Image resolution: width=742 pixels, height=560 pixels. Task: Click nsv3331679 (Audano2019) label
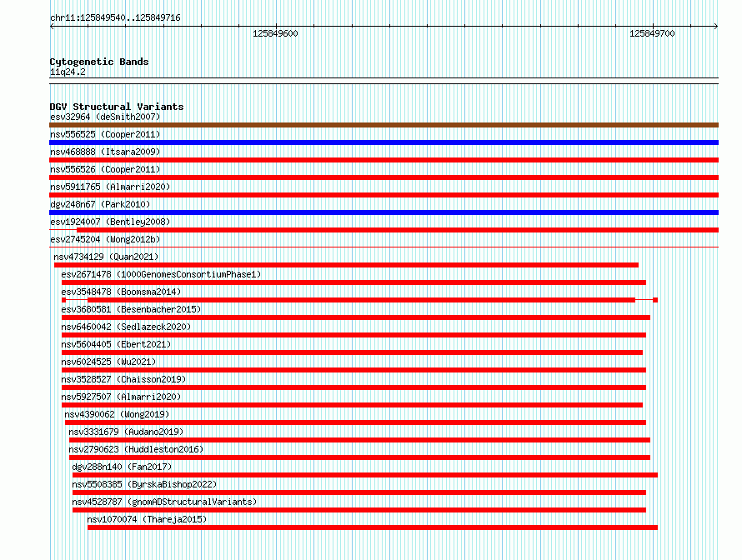click(126, 432)
